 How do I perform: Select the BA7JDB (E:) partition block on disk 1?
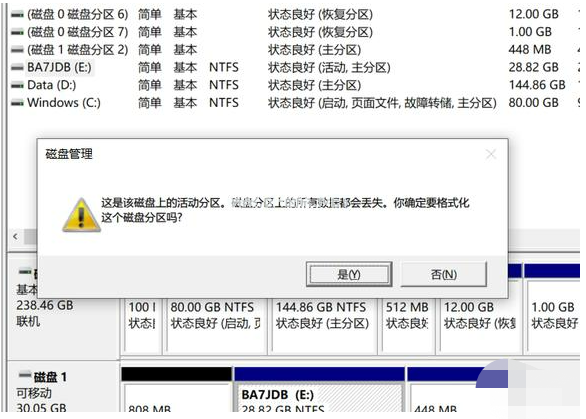(319, 397)
